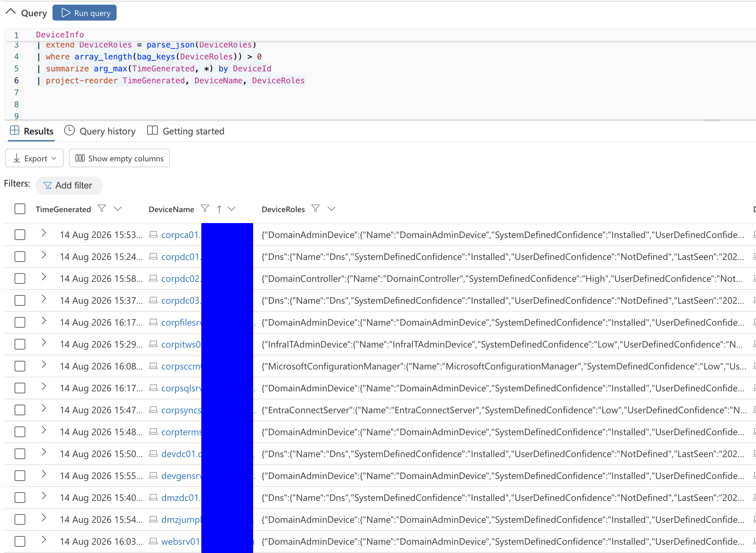
Task: Click the Getting started book icon
Action: [152, 130]
